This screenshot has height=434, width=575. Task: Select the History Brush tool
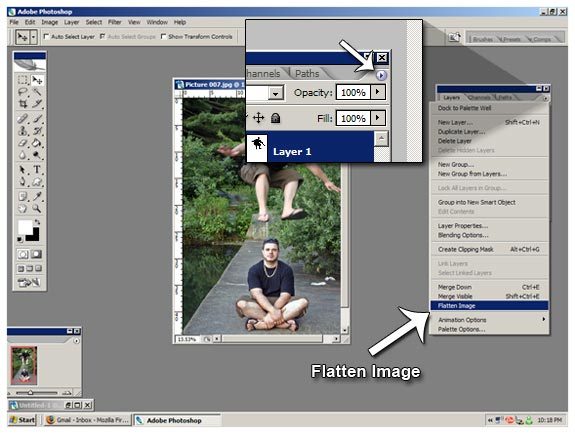point(37,131)
